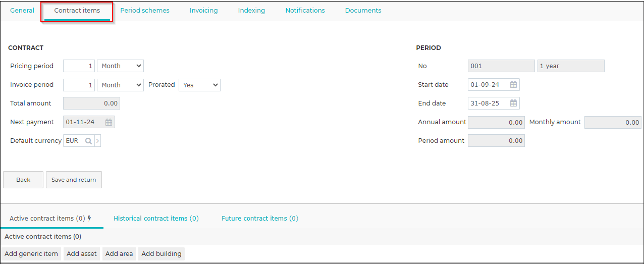Show Future contract items (0) tab
Screen dimensions: 644x265
tap(260, 219)
